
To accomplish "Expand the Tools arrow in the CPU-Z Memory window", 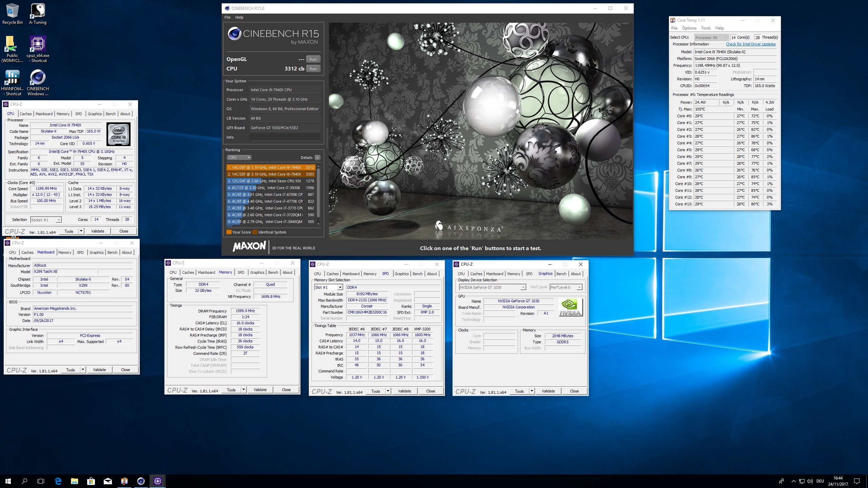I will point(243,390).
